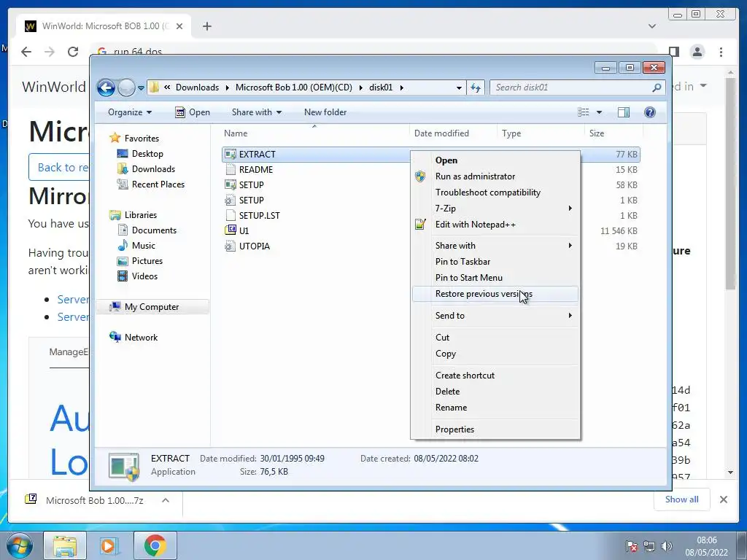Click the magnifier icon in the search box
747x560 pixels.
tap(657, 87)
